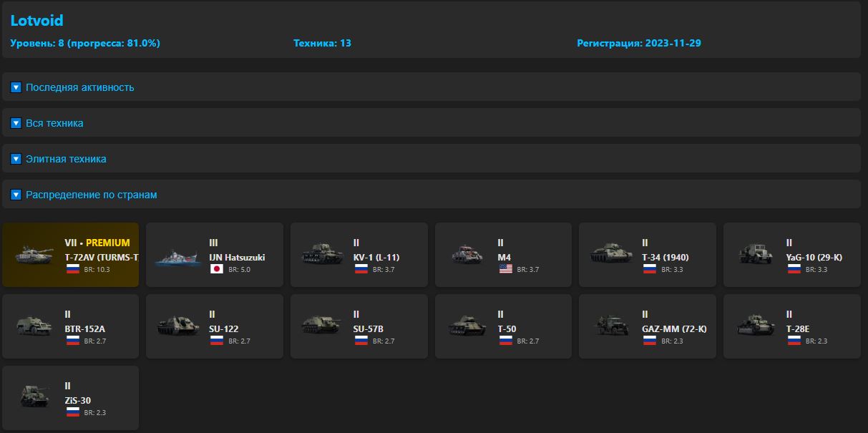Click the ZiS-30 vehicle icon
868x433 pixels.
click(34, 398)
